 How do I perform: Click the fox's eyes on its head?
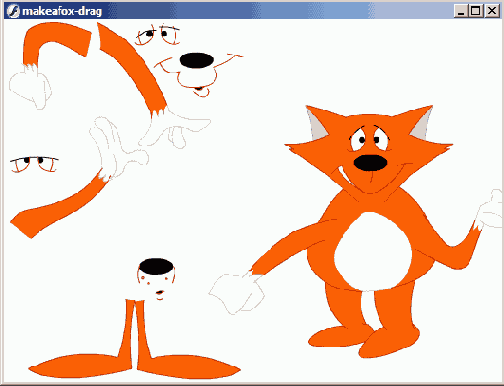point(369,138)
